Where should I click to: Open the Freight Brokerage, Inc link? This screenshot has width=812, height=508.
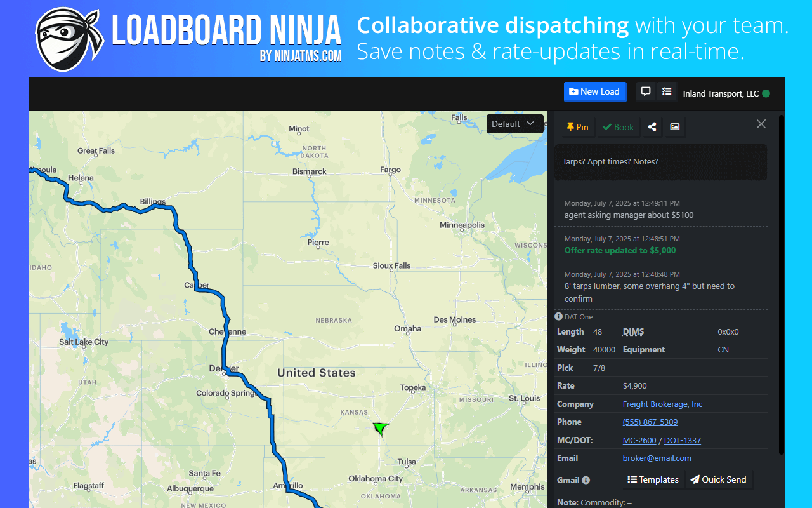(662, 404)
